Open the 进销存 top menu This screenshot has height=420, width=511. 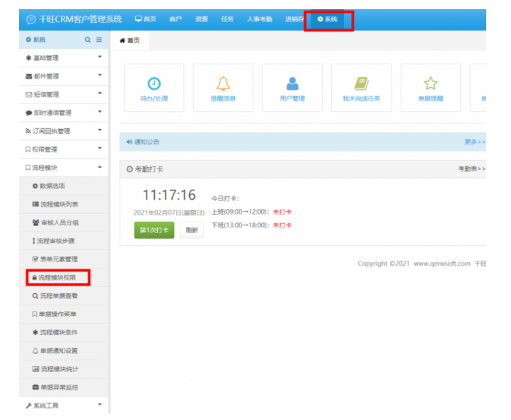[x=294, y=19]
